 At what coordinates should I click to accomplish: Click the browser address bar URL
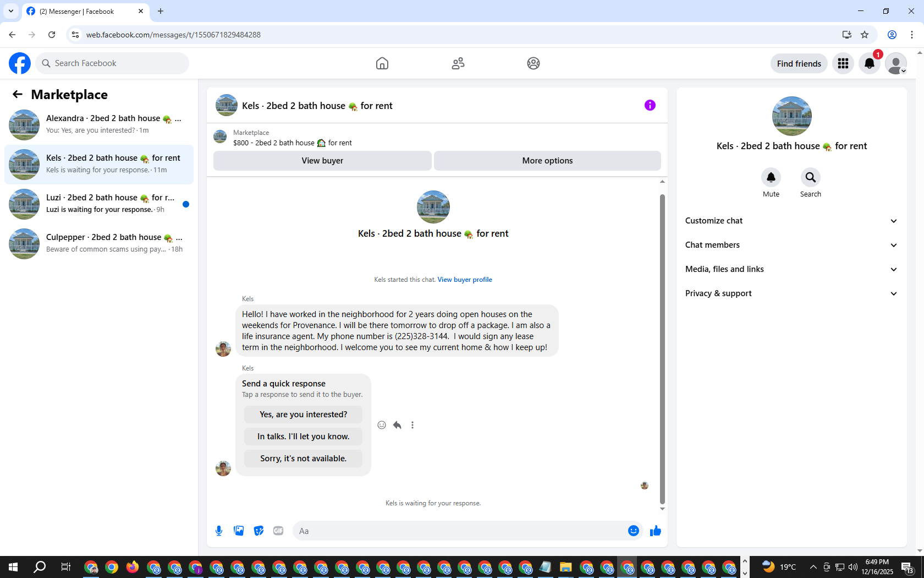click(173, 35)
